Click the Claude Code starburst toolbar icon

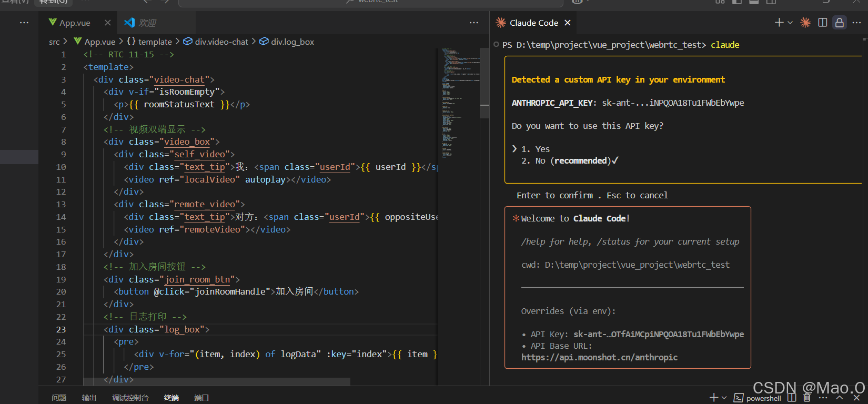[805, 23]
